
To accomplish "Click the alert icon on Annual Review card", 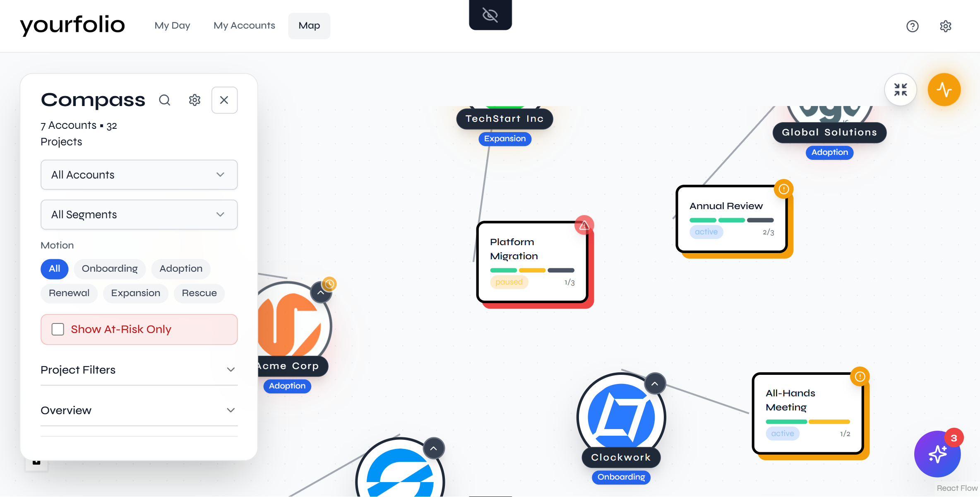I will click(x=783, y=189).
